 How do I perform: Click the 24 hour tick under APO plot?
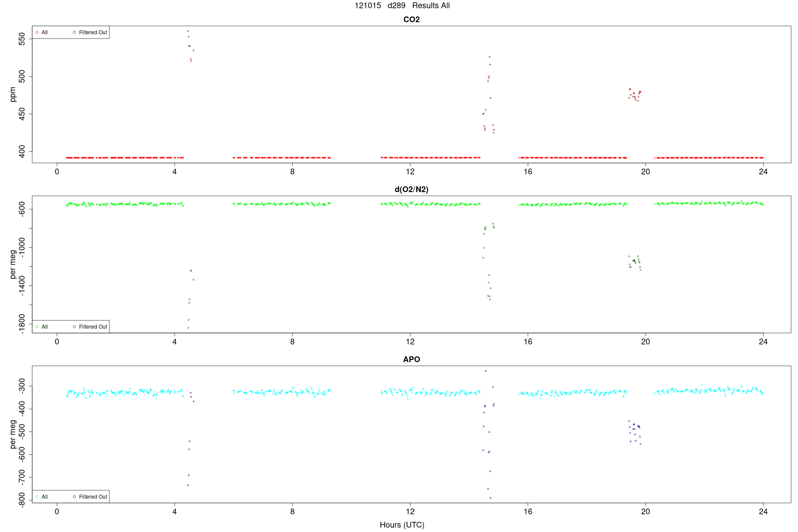(x=763, y=511)
